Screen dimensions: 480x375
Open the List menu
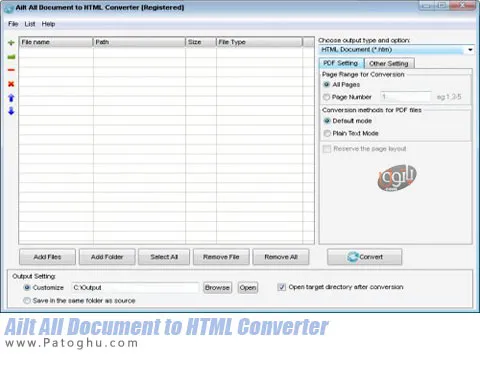(30, 24)
